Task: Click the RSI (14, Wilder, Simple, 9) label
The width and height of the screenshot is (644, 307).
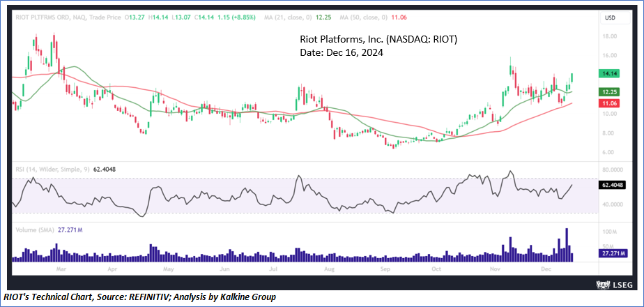Action: (x=52, y=168)
